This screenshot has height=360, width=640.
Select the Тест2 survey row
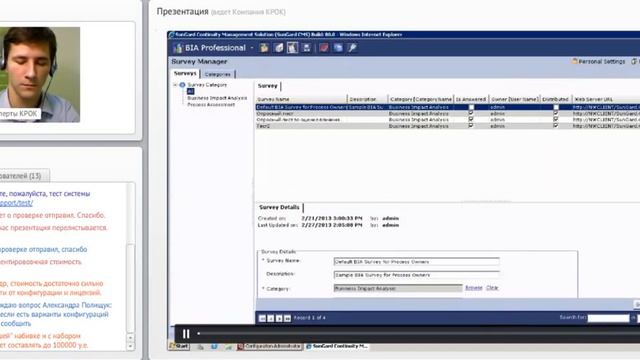point(448,126)
